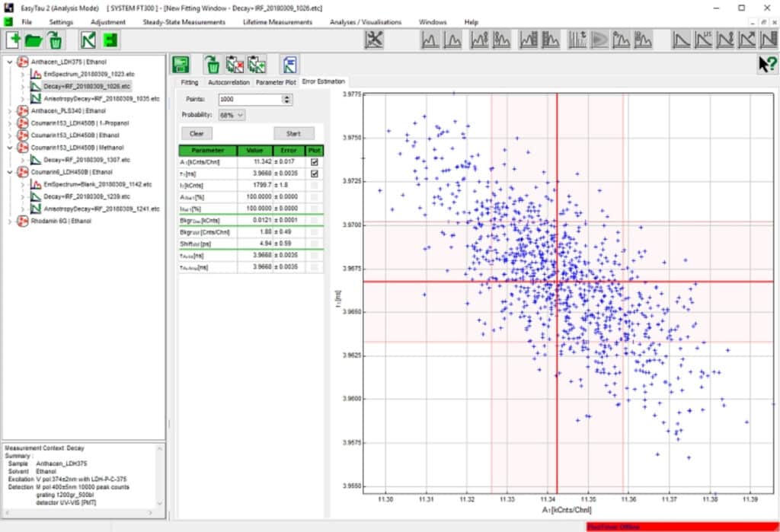This screenshot has height=532, width=780.
Task: Switch to the Autocorrelation tab
Action: point(228,82)
